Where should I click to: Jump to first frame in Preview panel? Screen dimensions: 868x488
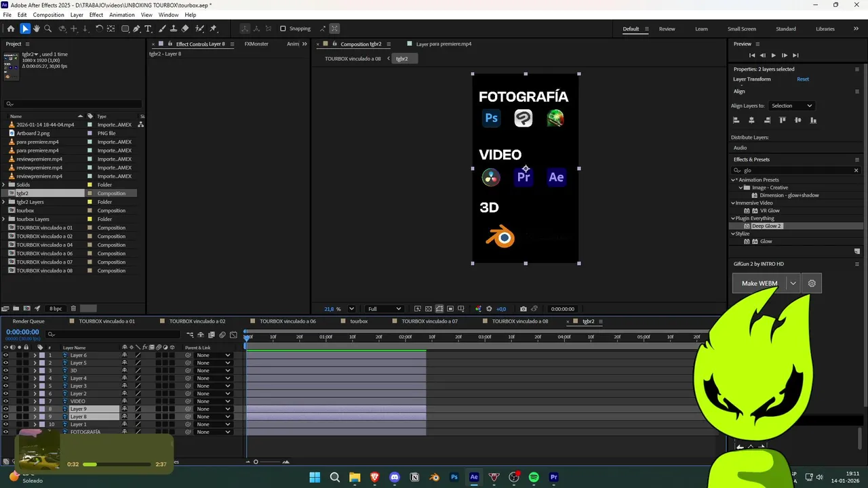[751, 55]
